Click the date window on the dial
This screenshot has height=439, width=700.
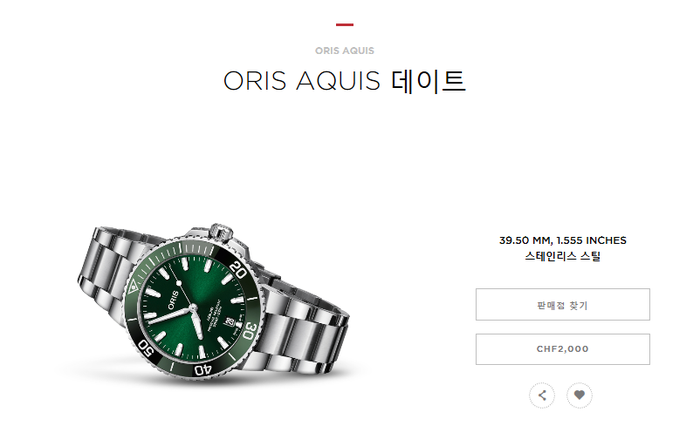[x=229, y=322]
